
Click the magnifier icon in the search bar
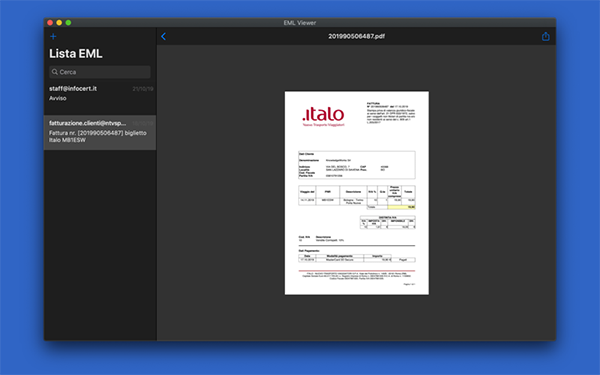[x=55, y=72]
